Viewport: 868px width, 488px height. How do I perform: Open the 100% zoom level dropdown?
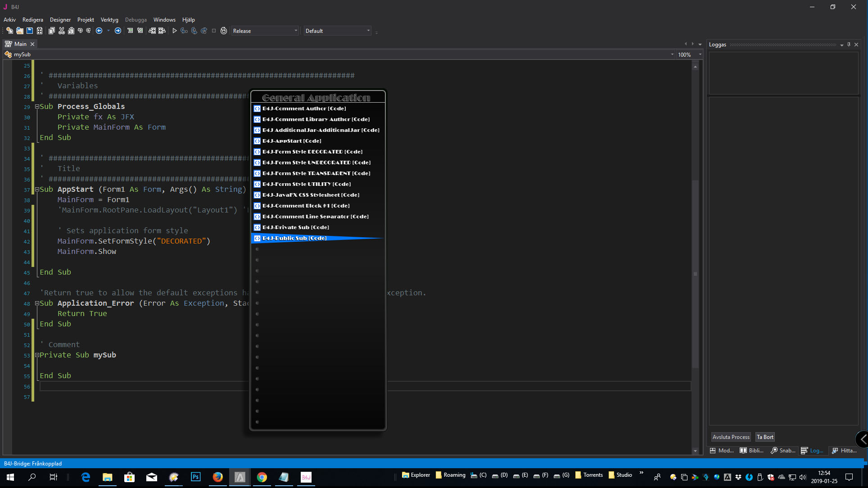click(700, 54)
